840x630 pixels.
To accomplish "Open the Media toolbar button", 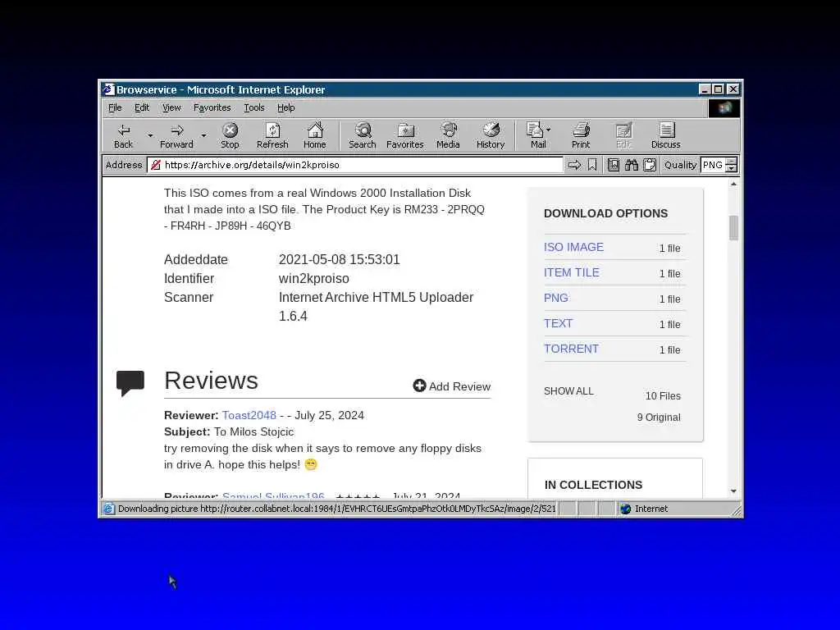I will [448, 135].
